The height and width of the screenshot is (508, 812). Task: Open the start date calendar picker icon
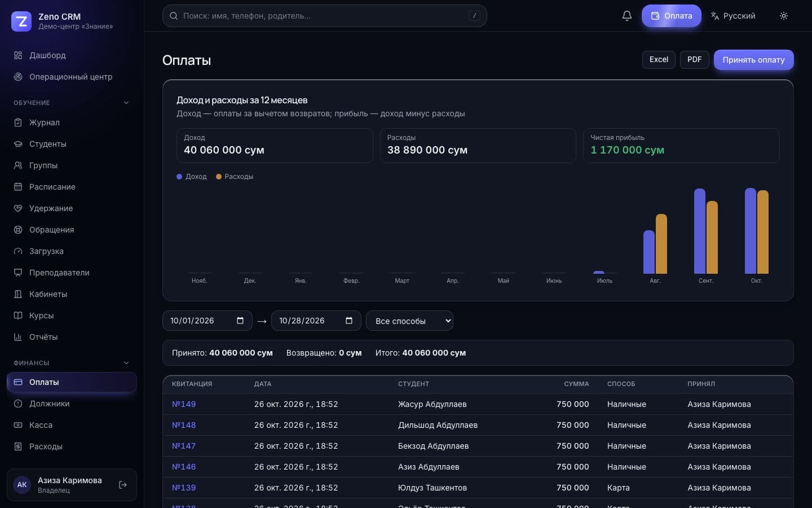pyautogui.click(x=240, y=321)
